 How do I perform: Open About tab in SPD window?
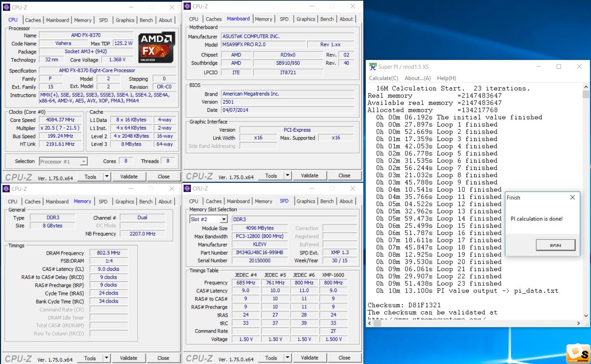[x=346, y=201]
